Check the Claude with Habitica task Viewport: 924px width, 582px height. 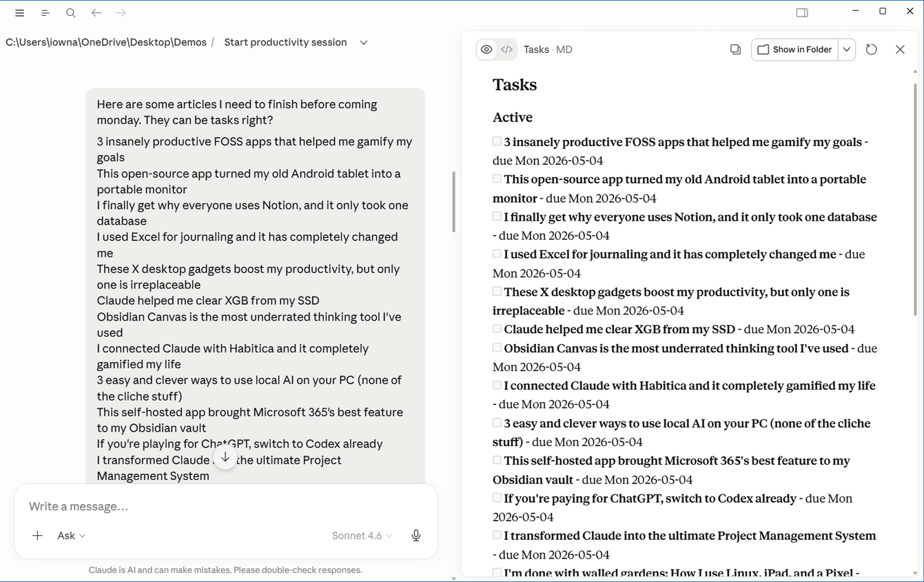(x=497, y=385)
